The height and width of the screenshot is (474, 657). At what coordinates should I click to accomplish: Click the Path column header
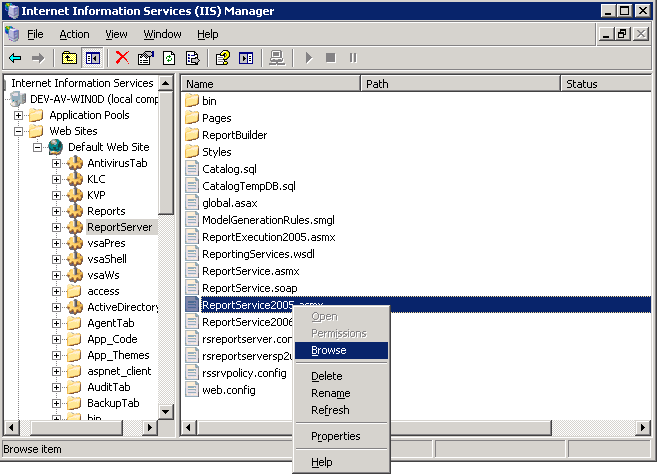460,84
